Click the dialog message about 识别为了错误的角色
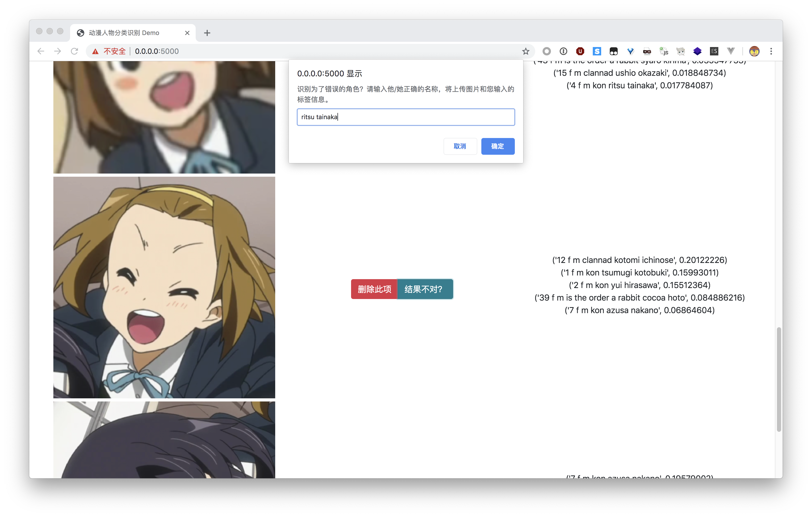 click(406, 94)
